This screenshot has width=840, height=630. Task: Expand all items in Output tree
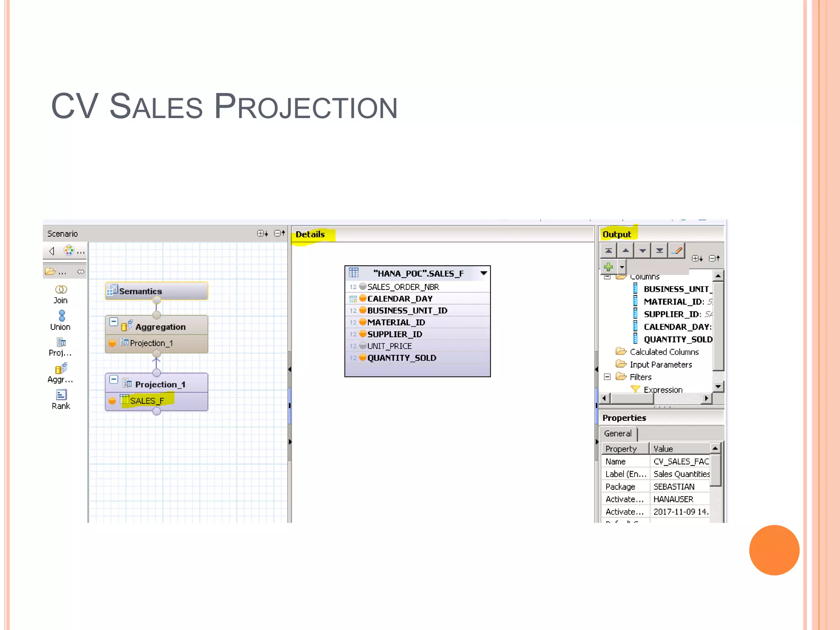[697, 258]
